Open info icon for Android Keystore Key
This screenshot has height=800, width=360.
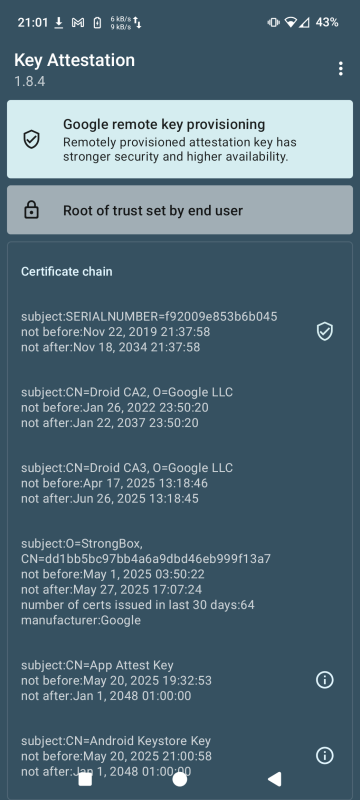pos(325,756)
